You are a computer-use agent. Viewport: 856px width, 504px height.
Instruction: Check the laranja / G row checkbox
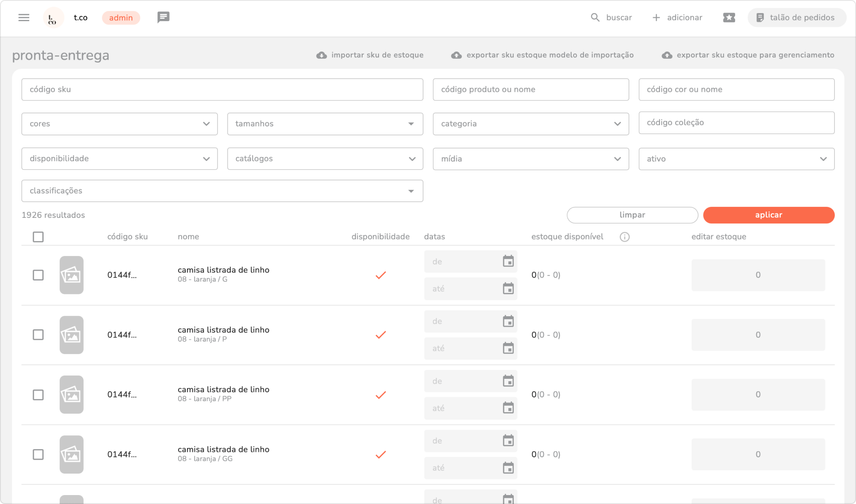38,275
